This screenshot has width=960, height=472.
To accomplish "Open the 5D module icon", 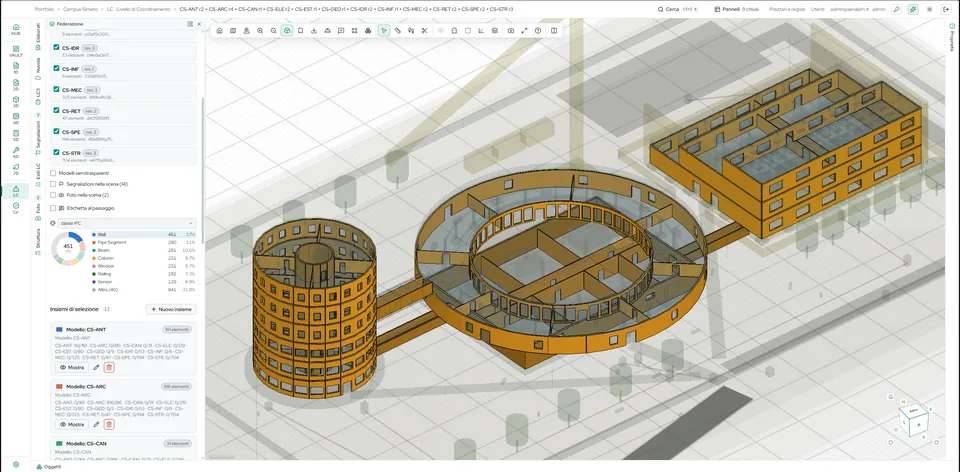I will 15,135.
